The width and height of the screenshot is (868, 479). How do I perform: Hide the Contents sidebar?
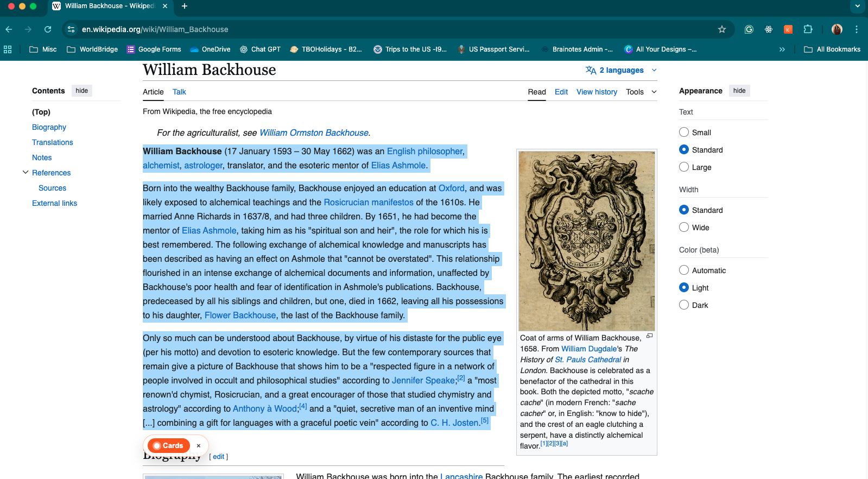pyautogui.click(x=82, y=91)
